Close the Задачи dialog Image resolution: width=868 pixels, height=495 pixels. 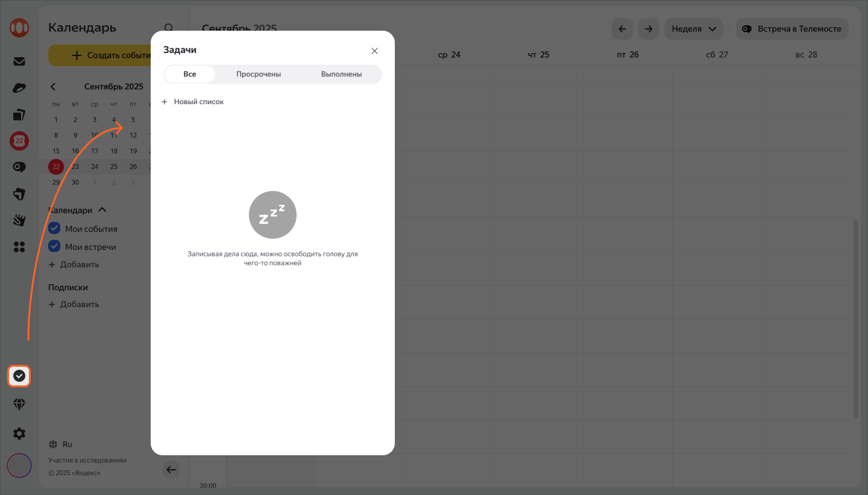374,51
